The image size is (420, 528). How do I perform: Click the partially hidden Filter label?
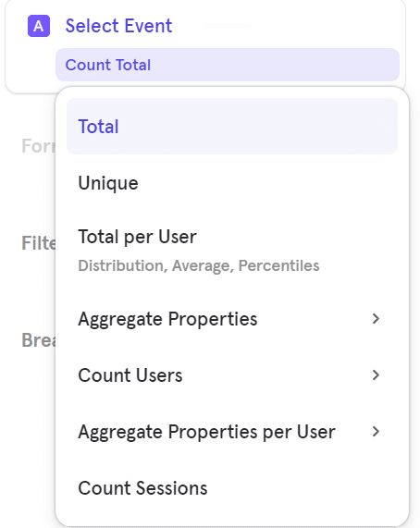coord(39,243)
